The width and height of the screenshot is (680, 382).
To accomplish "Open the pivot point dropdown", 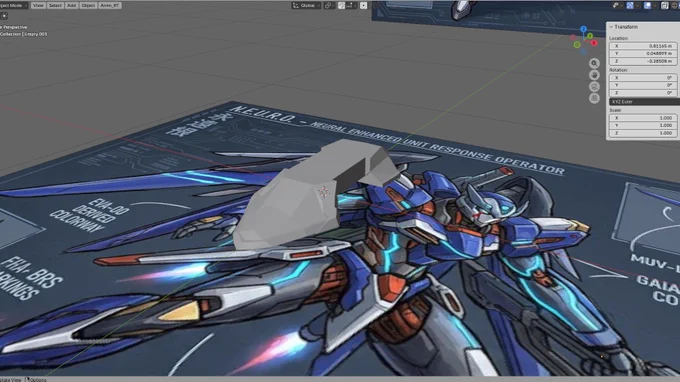I will pos(329,5).
